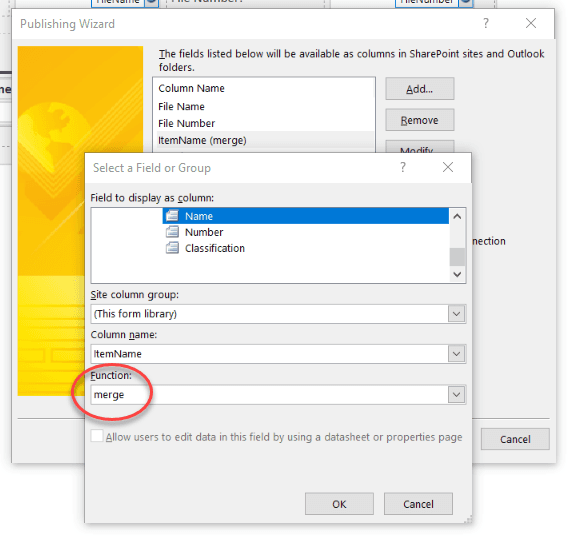The width and height of the screenshot is (581, 541).
Task: Click Column Name header in list
Action: tap(191, 88)
